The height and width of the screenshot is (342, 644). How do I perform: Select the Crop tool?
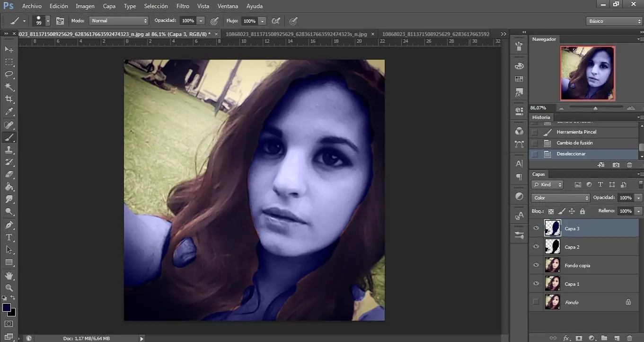tap(9, 99)
